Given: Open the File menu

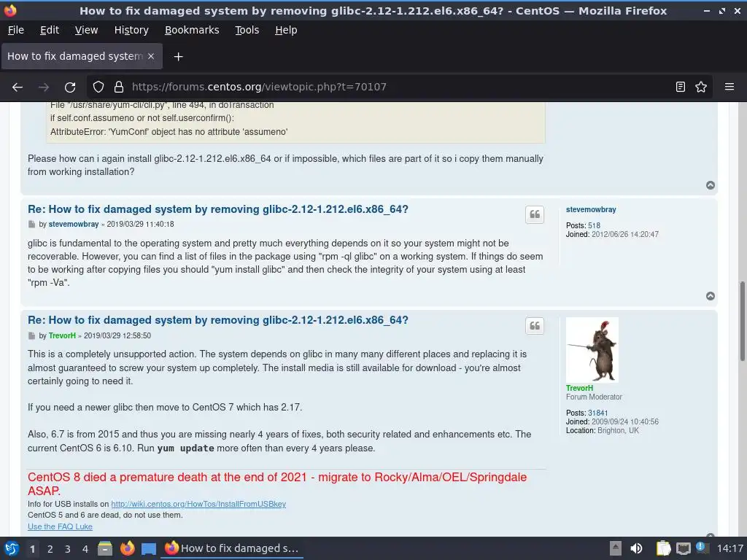Looking at the screenshot, I should click(x=16, y=30).
